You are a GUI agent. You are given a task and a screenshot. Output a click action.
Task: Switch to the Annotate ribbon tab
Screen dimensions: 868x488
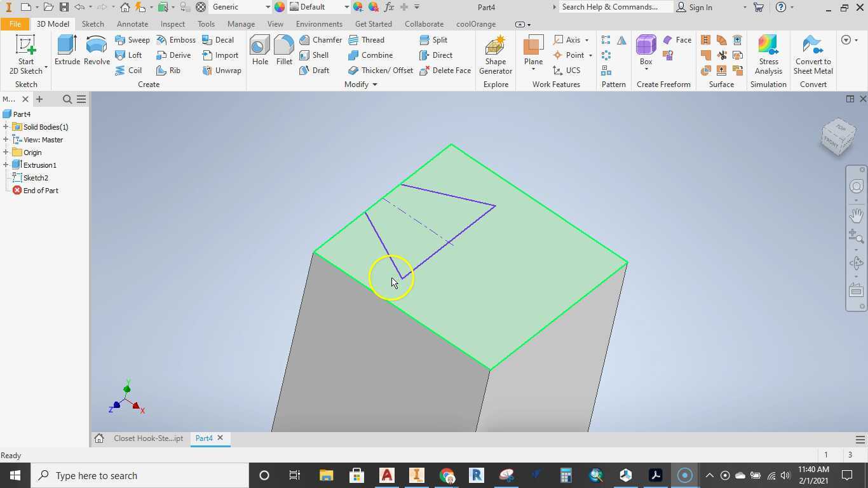coord(132,24)
